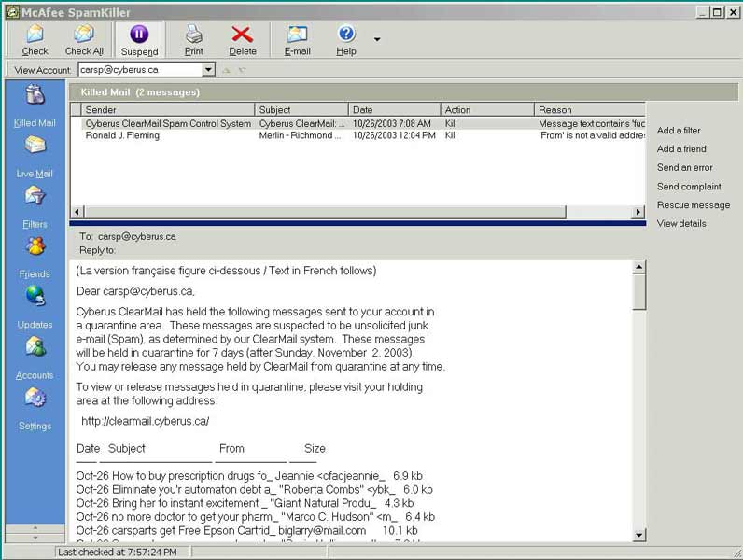Print the selected message
743x560 pixels.
[193, 39]
